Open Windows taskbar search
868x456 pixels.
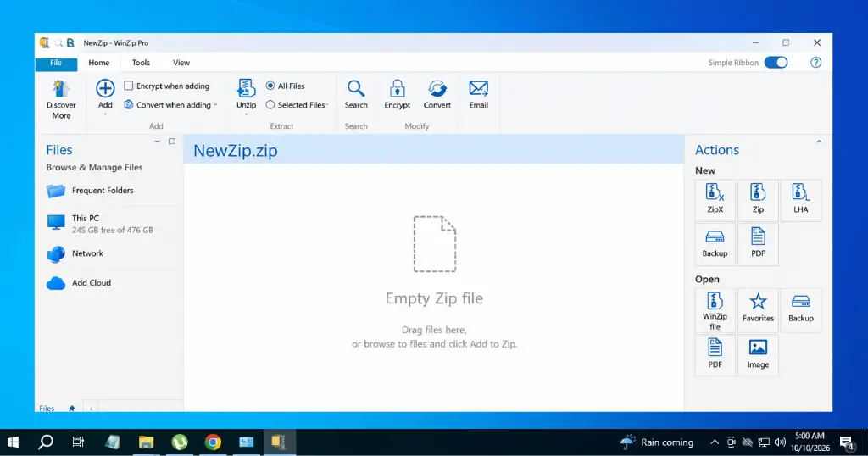coord(46,442)
